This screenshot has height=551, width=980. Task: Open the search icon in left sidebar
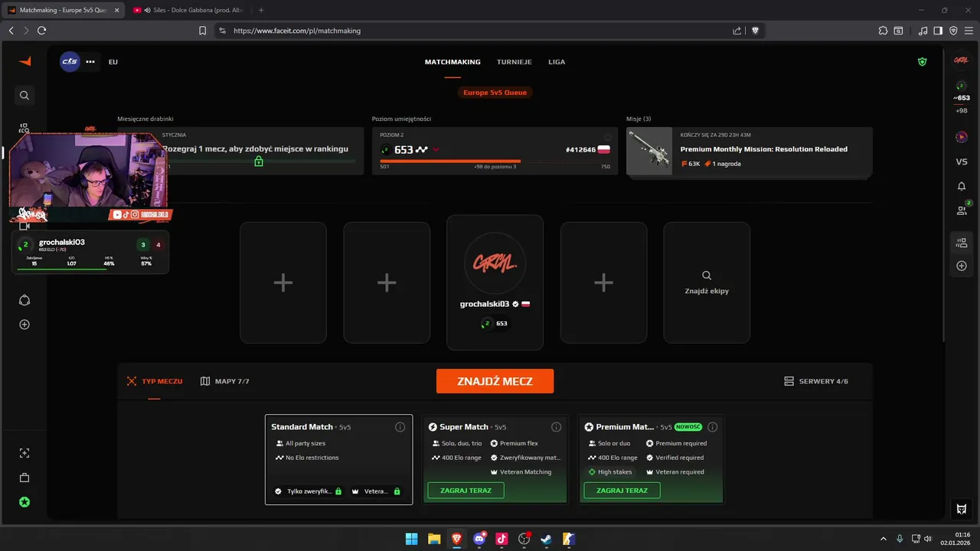coord(24,96)
